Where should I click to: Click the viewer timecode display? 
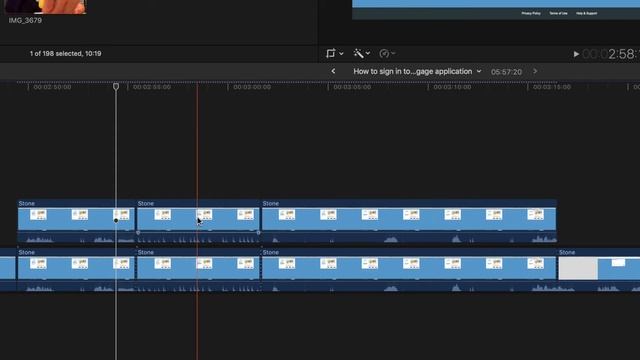pyautogui.click(x=611, y=54)
